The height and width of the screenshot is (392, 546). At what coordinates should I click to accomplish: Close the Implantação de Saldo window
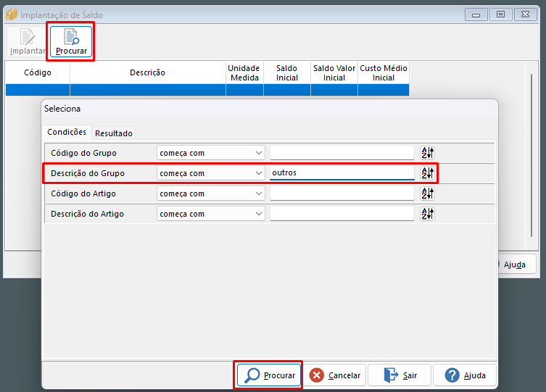[525, 14]
